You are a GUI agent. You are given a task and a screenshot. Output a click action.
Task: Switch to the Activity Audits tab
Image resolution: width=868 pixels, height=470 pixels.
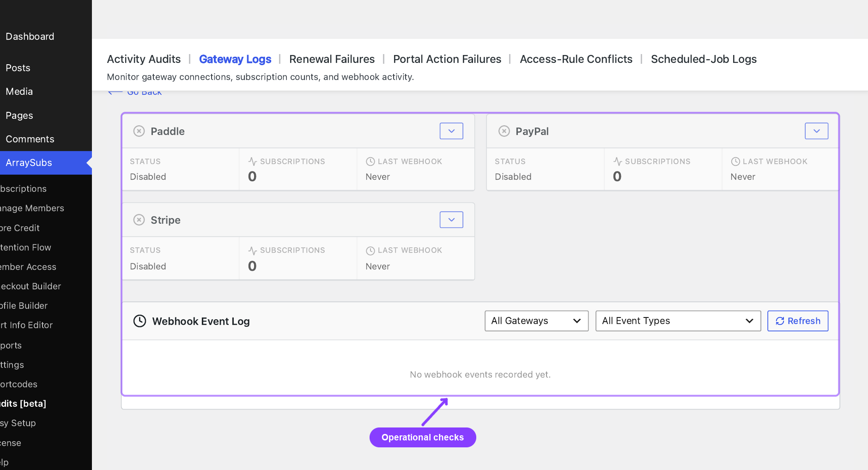click(144, 59)
